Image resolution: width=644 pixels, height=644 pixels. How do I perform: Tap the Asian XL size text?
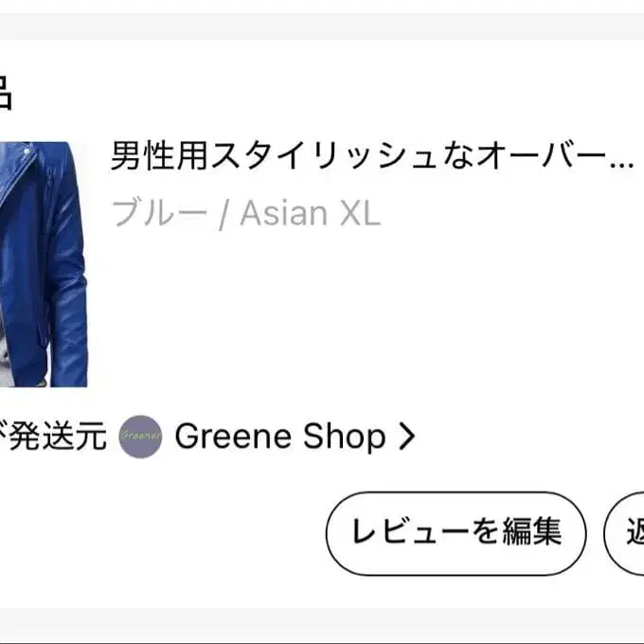point(310,214)
